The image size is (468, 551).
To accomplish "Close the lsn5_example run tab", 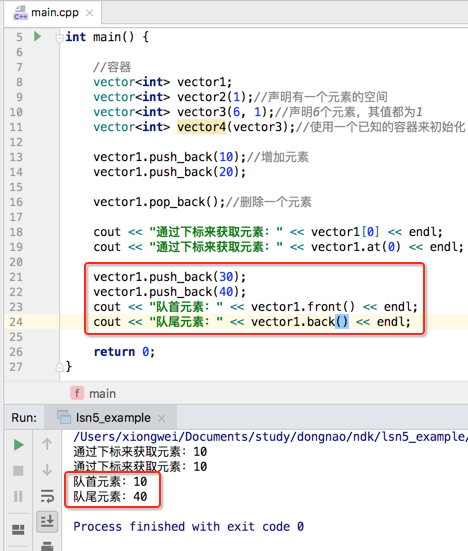I will (161, 418).
